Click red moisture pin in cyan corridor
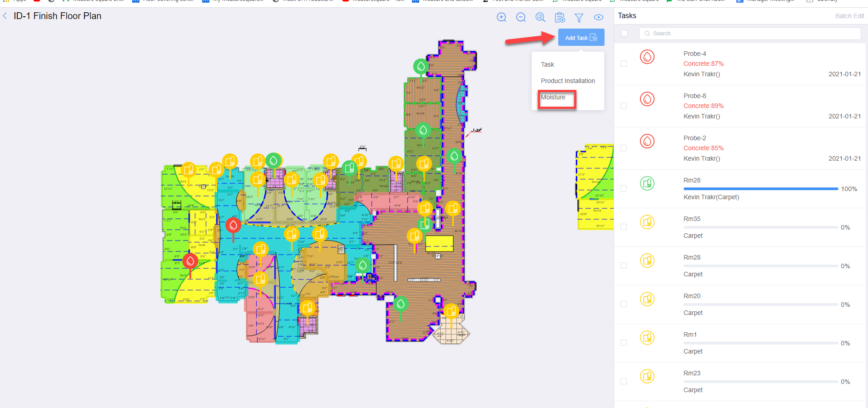 pyautogui.click(x=233, y=225)
